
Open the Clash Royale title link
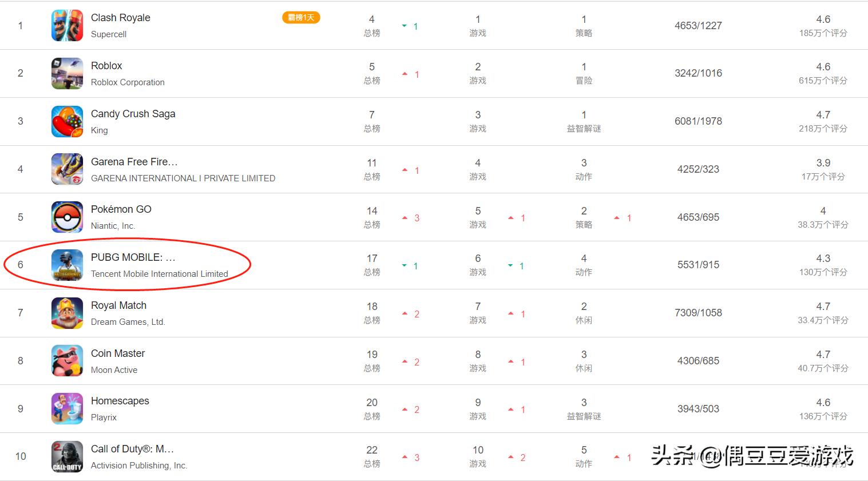(121, 18)
